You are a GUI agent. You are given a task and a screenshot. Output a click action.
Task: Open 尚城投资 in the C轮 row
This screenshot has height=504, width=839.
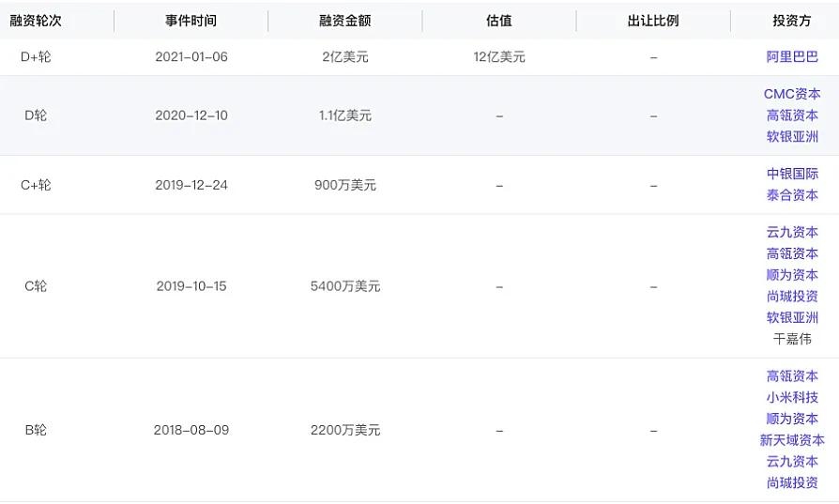point(792,297)
